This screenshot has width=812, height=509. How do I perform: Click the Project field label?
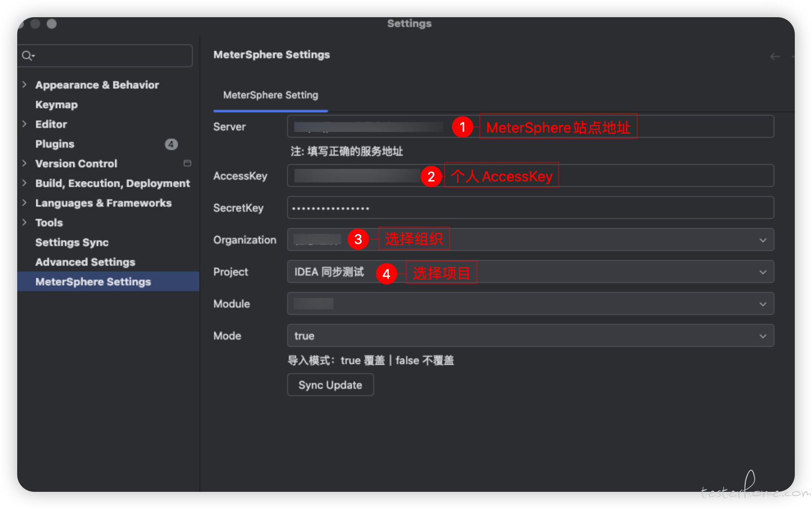[231, 272]
